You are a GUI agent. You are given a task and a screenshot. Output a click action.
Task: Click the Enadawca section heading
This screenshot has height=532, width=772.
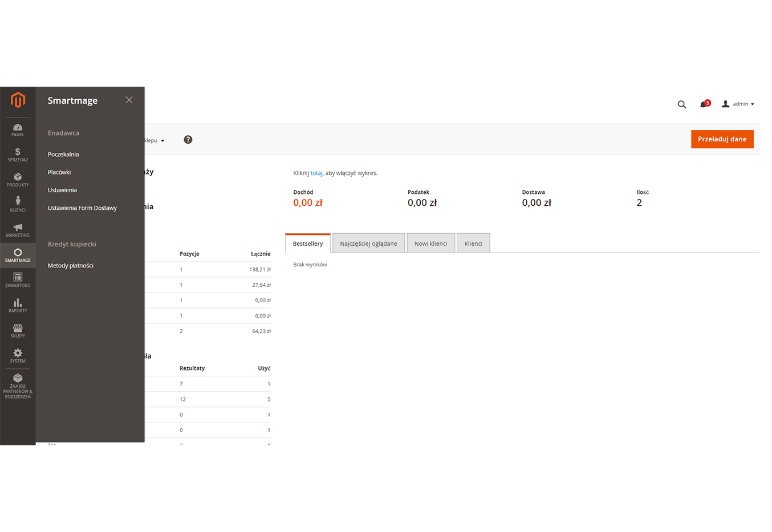click(63, 133)
